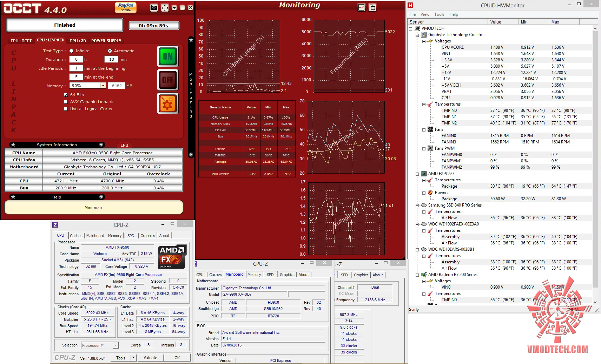Click the idle minutes at the beginning field
Image resolution: width=601 pixels, height=364 pixels.
click(76, 68)
